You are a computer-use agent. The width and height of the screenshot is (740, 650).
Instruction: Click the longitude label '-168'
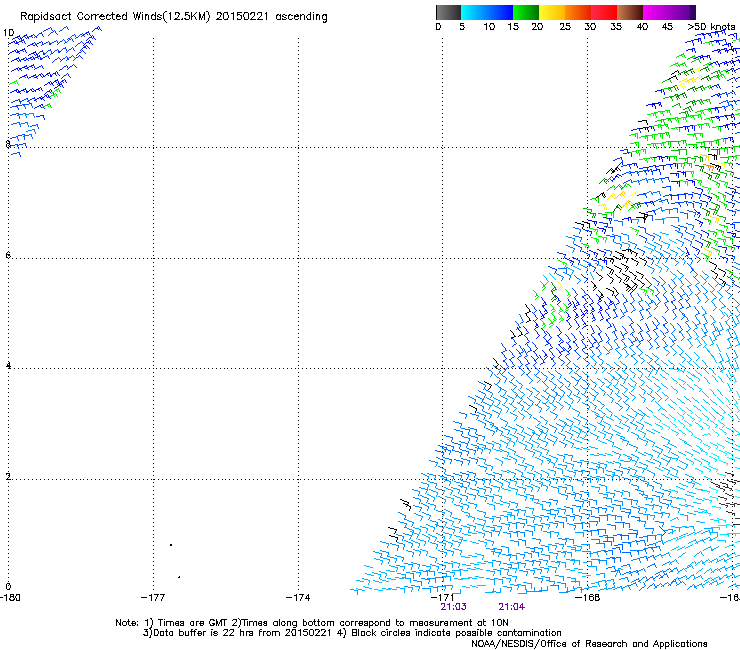coord(587,598)
